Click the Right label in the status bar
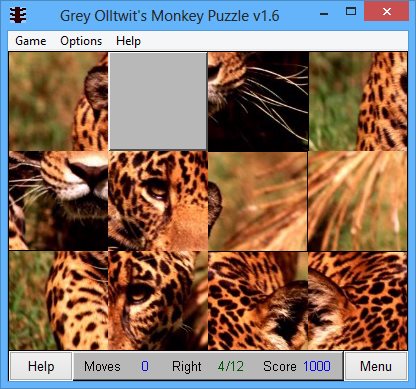The width and height of the screenshot is (416, 389). 187,366
